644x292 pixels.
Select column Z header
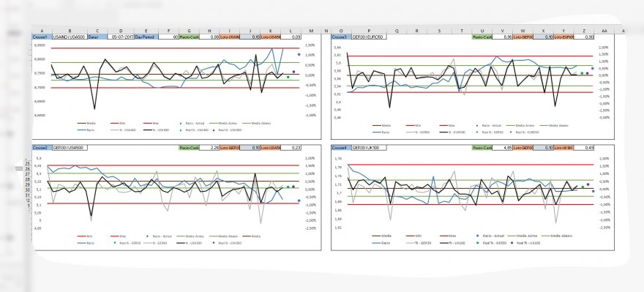[584, 31]
